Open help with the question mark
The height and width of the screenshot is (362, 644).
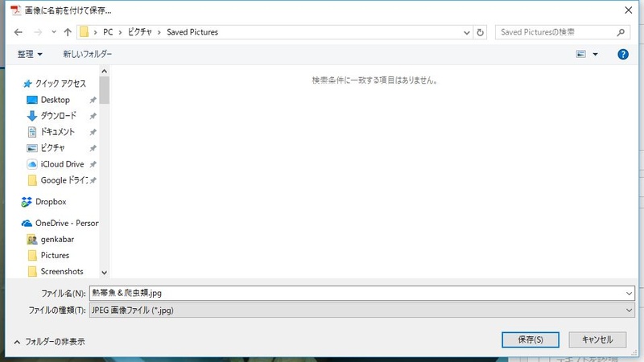622,54
